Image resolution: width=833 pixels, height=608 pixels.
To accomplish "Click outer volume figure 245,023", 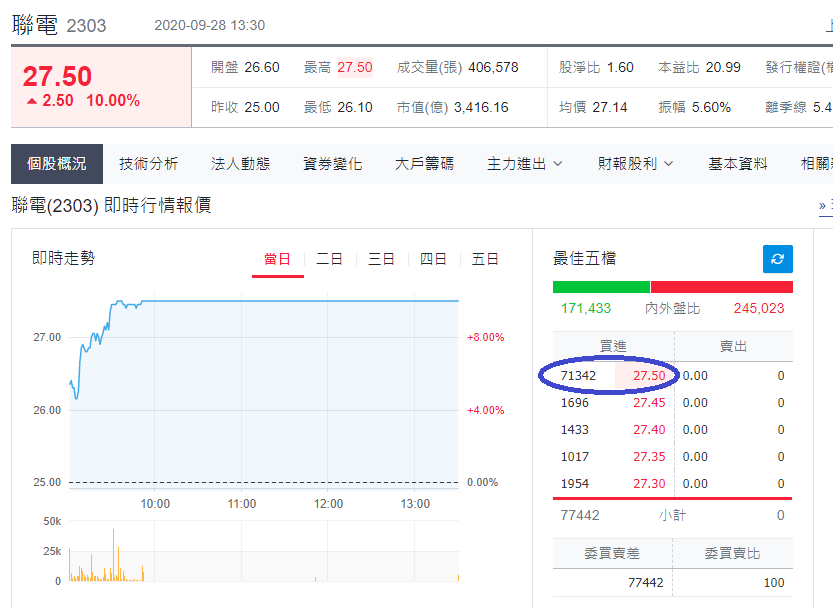I will 759,308.
